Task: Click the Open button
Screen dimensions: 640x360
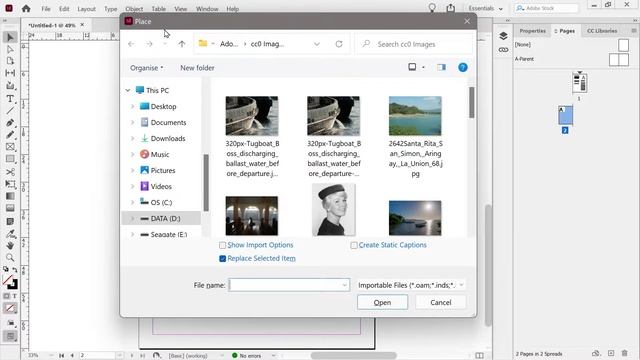Action: coord(382,302)
